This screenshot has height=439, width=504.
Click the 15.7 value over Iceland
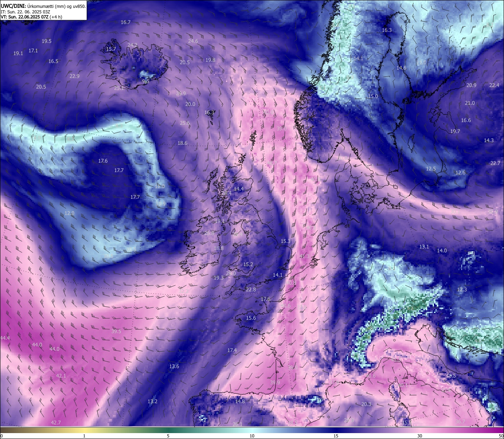tap(111, 49)
